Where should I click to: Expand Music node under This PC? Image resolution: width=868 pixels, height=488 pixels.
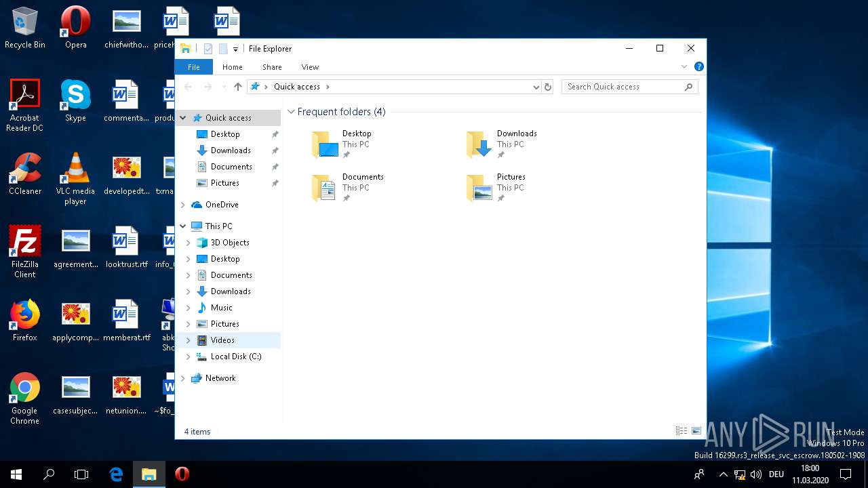189,308
